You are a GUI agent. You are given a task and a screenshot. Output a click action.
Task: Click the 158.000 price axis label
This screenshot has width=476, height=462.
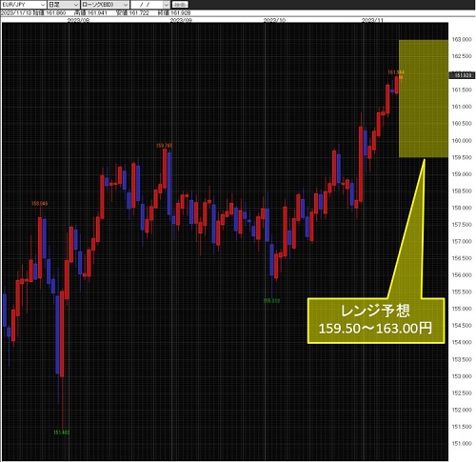point(462,208)
